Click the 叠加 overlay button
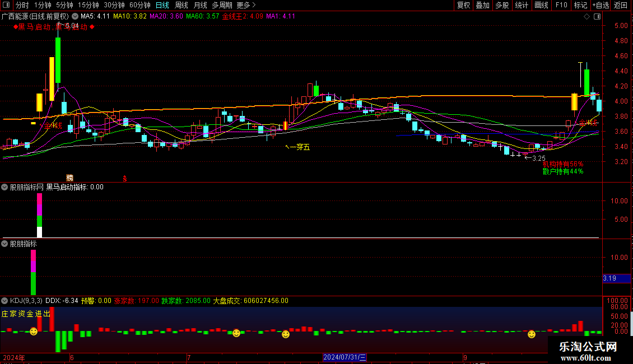Image resolution: width=633 pixels, height=364 pixels. click(483, 5)
